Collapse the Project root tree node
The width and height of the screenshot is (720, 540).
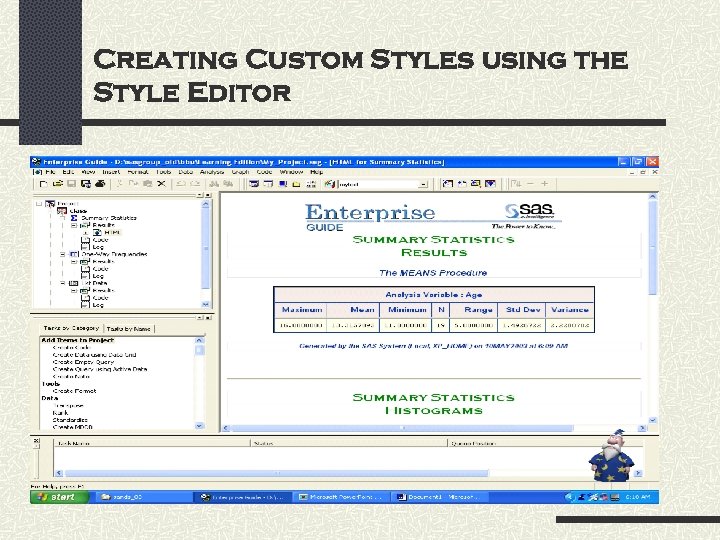click(x=39, y=203)
